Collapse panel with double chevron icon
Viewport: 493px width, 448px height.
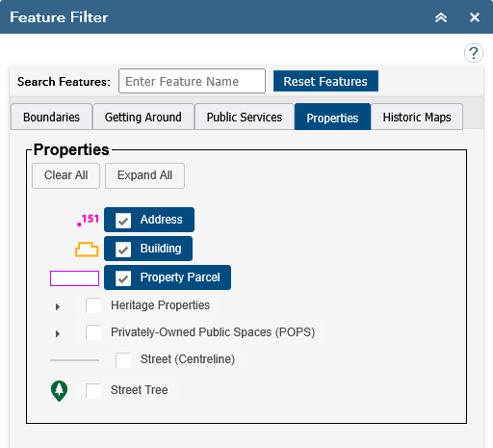point(441,17)
